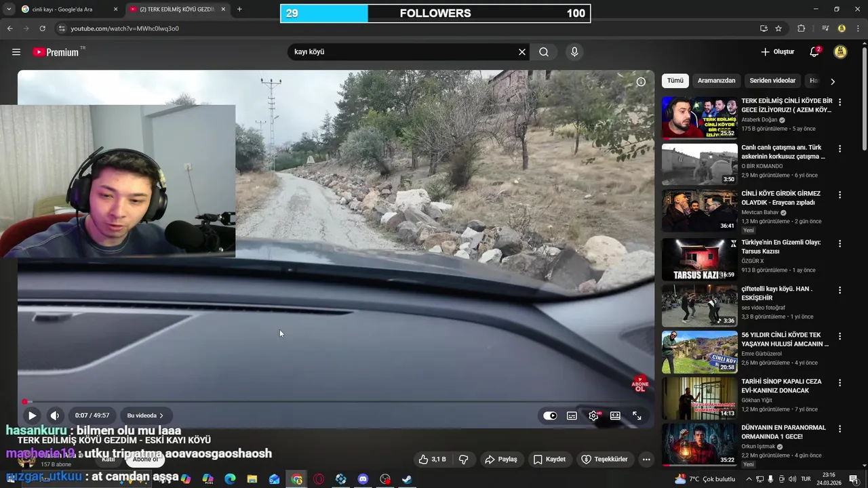Open Chrome three-dot menu
Image resolution: width=868 pixels, height=488 pixels.
click(859, 28)
